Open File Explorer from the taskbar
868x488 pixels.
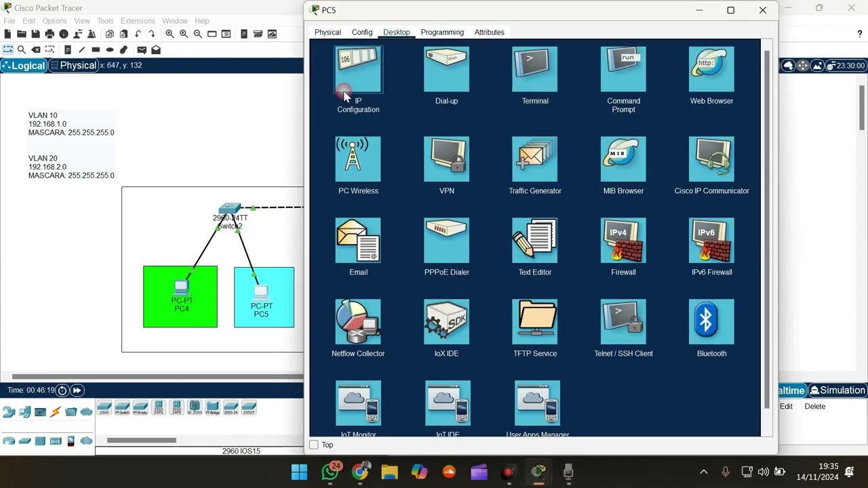[389, 472]
